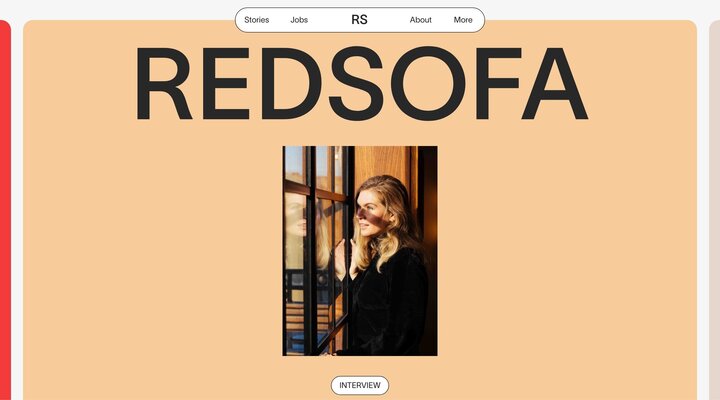This screenshot has width=720, height=400.
Task: Click the letter F in REDSOFA
Action: pos(497,83)
